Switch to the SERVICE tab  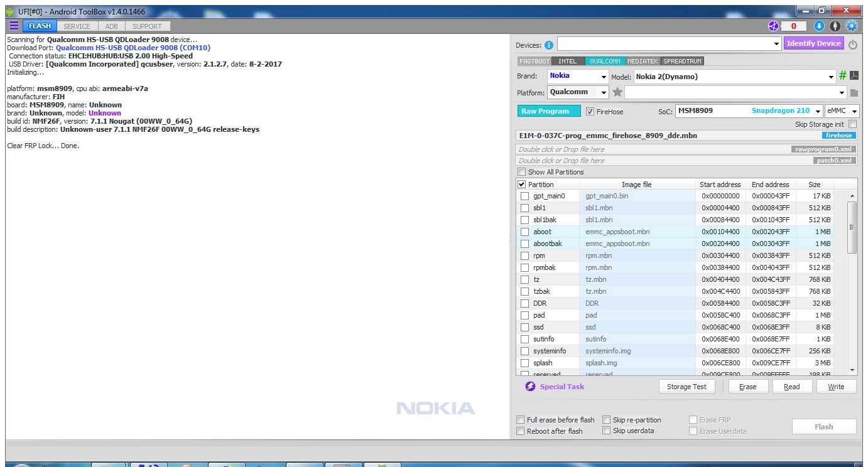pos(77,26)
